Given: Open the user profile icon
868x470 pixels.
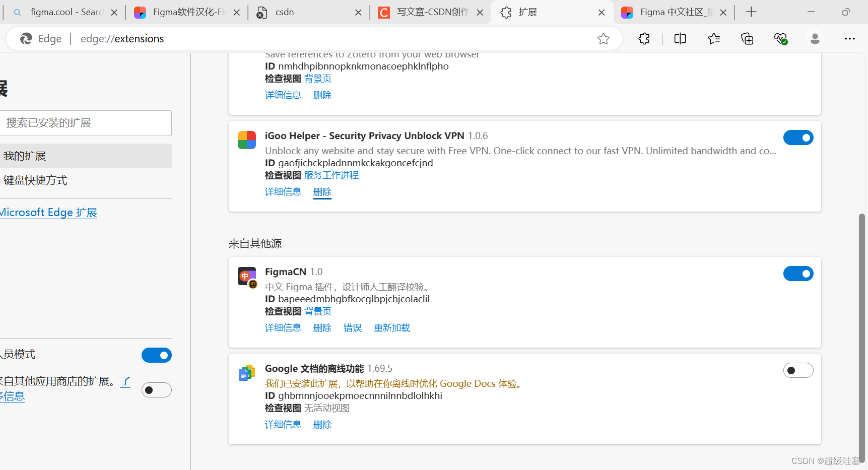Looking at the screenshot, I should pyautogui.click(x=815, y=39).
